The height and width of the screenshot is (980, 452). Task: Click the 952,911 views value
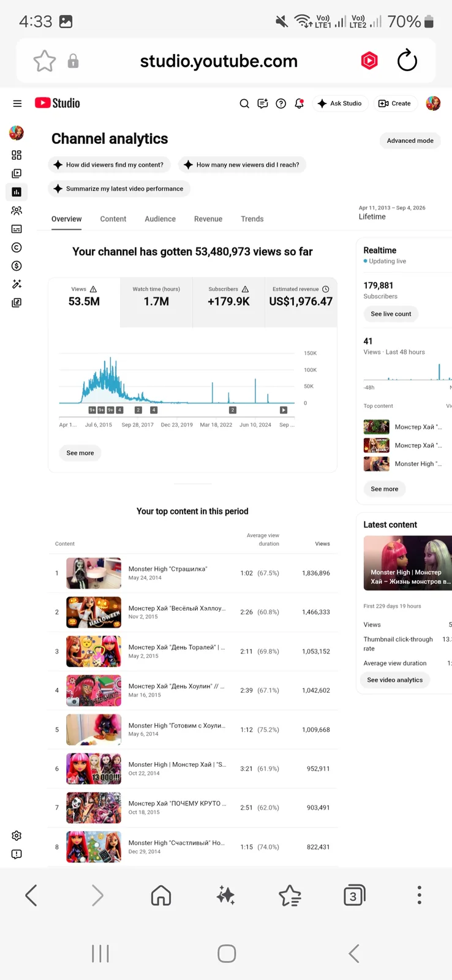[x=318, y=769]
